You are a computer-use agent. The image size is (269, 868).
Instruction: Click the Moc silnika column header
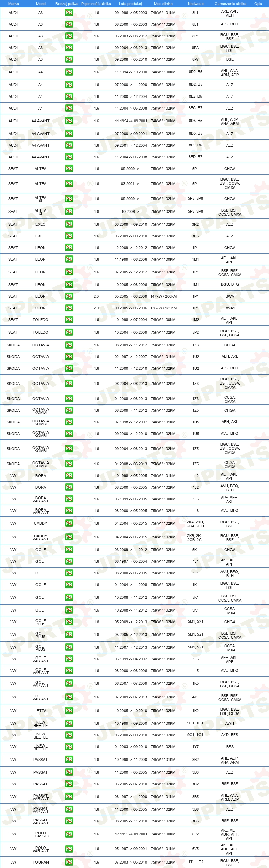pos(163,4)
